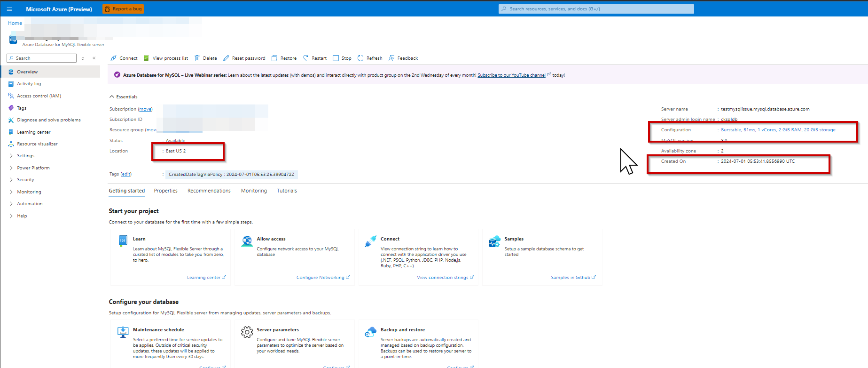Focus the global resource search bar
The width and height of the screenshot is (868, 368).
point(596,9)
